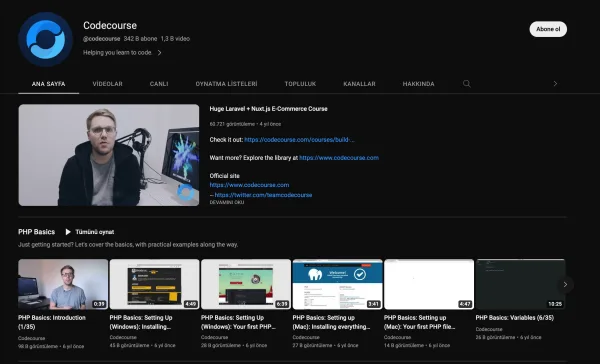
Task: Click the Codecourse channel avatar logo
Action: (46, 39)
